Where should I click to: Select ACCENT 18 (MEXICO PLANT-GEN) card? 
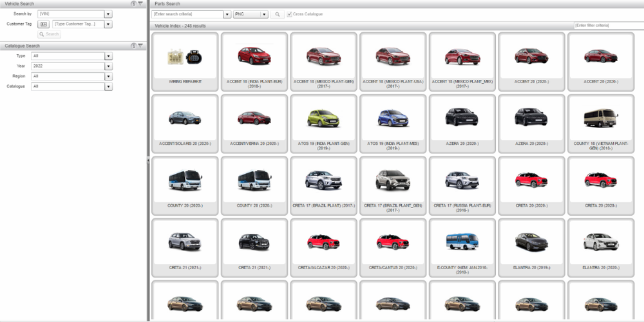tap(324, 62)
